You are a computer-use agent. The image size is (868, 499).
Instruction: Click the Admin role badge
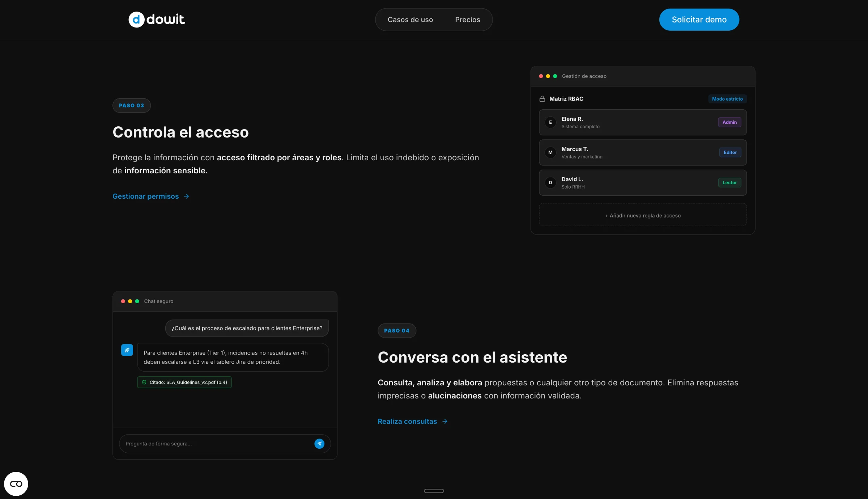pos(729,122)
